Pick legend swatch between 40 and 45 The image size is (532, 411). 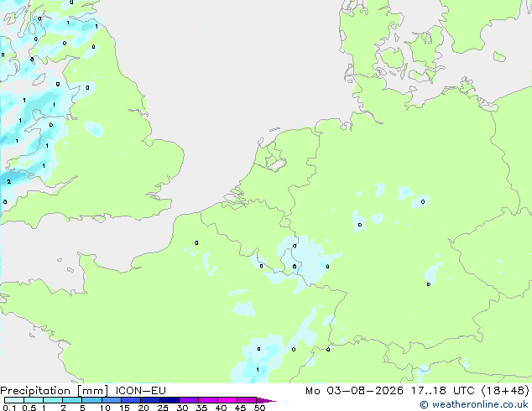coord(227,400)
